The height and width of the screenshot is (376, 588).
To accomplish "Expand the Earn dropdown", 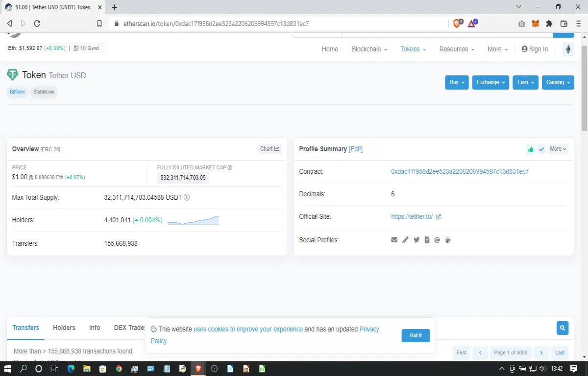I will [526, 82].
